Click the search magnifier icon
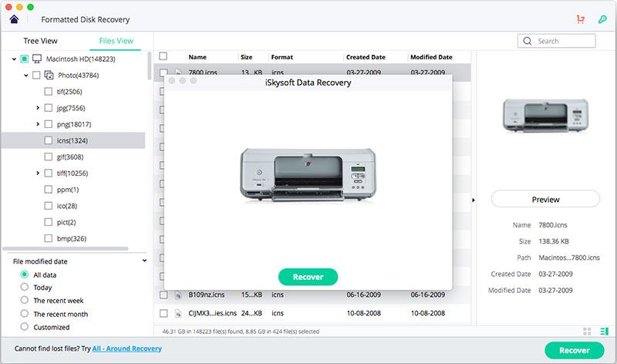 point(528,41)
